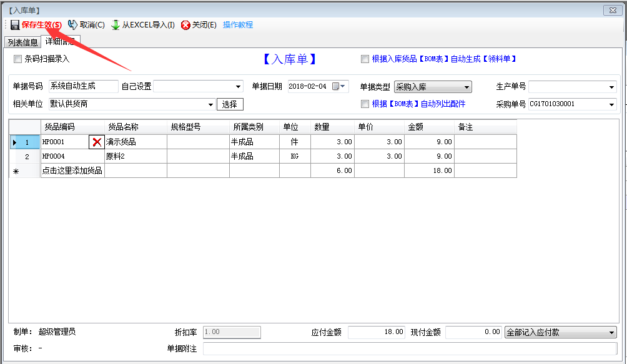Select row 1 header arrow indicator
Image resolution: width=627 pixels, height=364 pixels.
click(x=15, y=142)
